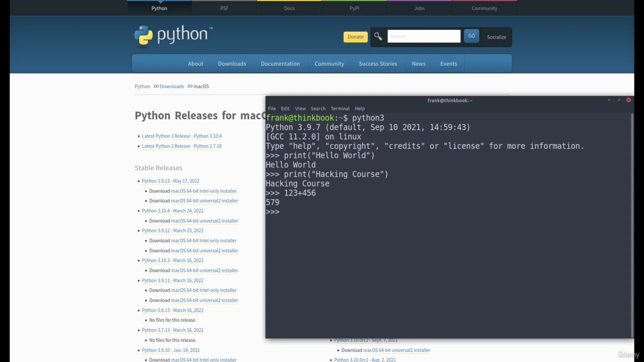
Task: Click the GO search button
Action: click(x=471, y=36)
